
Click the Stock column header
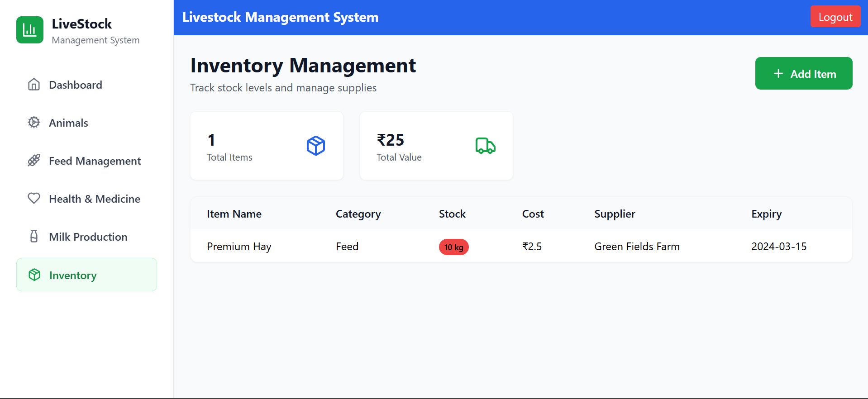(452, 214)
